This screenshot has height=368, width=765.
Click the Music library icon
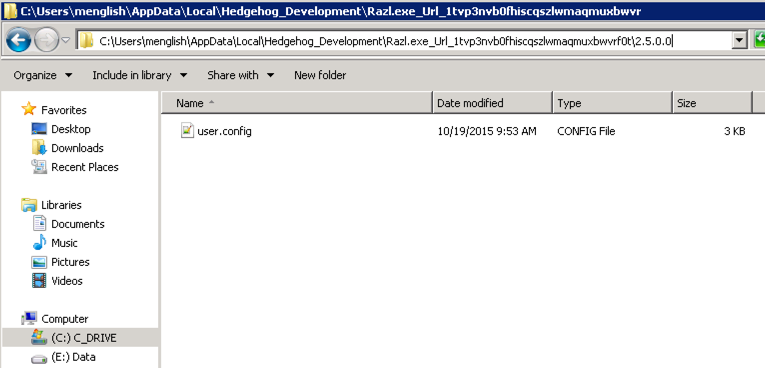coord(39,243)
